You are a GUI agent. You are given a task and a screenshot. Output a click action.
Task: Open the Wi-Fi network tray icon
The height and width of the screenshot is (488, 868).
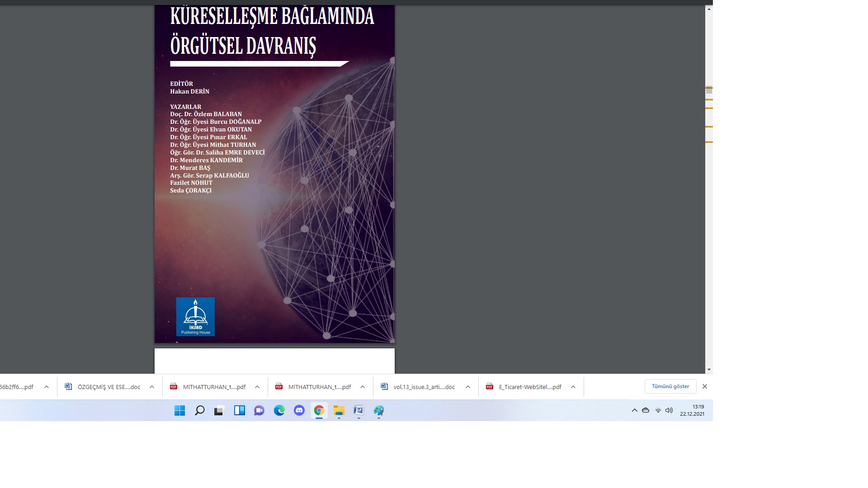tap(658, 410)
